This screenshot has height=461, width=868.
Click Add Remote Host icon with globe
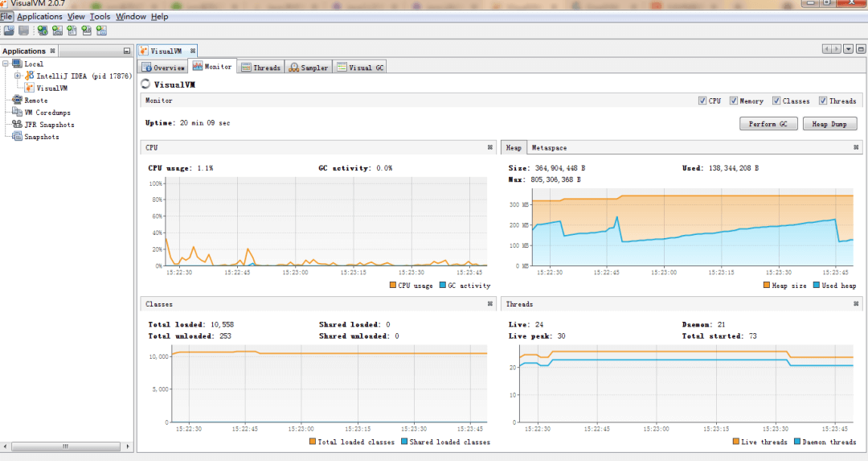pos(42,31)
